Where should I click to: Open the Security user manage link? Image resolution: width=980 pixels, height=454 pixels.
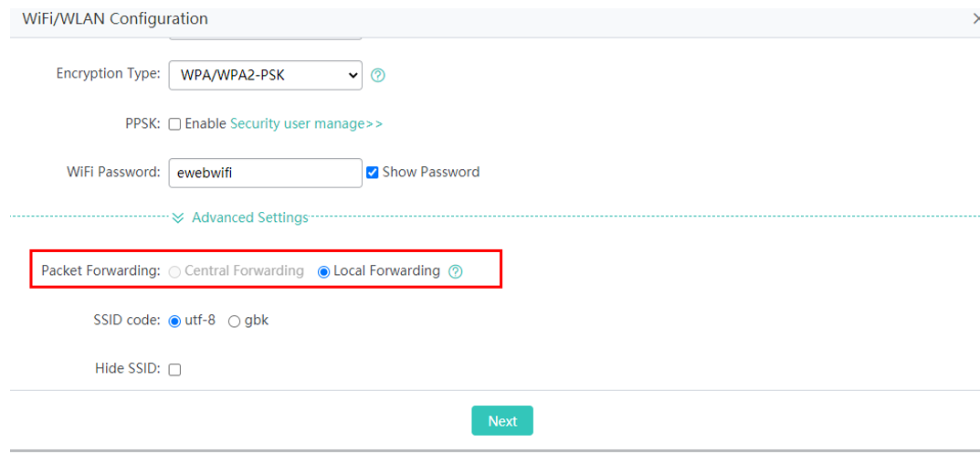coord(306,123)
